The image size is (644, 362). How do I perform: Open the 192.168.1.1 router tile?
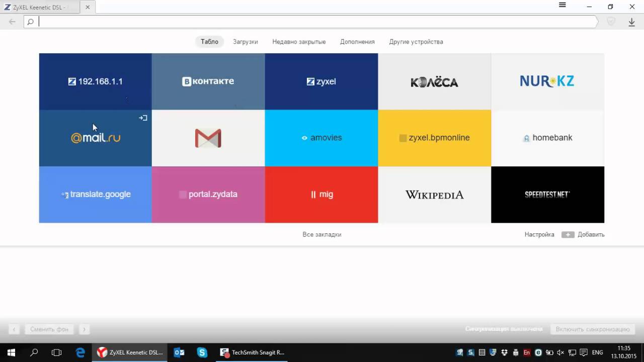click(x=95, y=81)
